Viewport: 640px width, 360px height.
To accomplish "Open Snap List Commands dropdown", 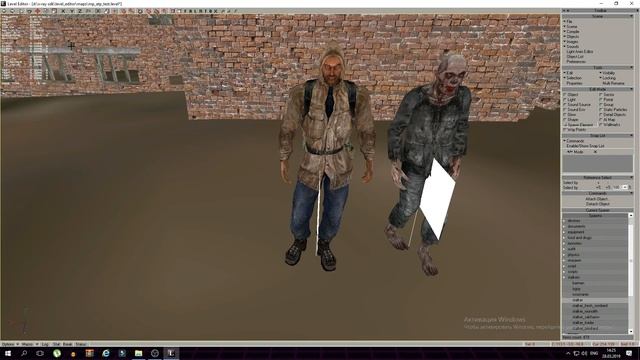I will click(573, 141).
